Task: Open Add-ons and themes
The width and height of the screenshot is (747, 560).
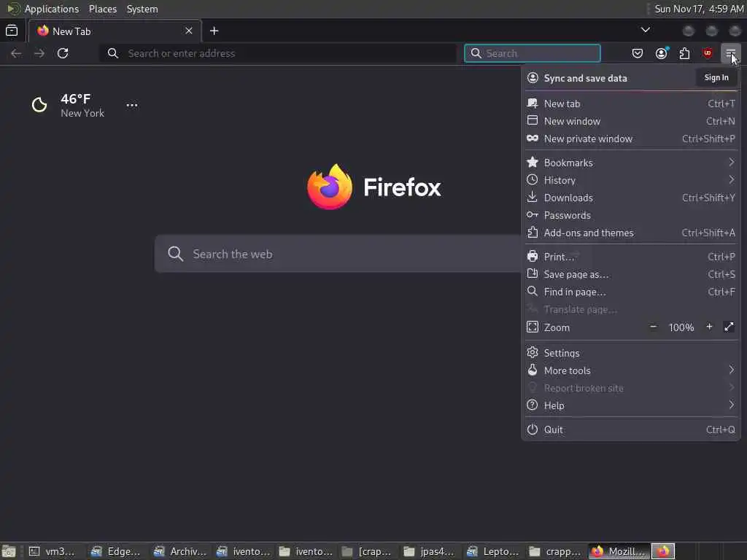Action: pos(631,233)
